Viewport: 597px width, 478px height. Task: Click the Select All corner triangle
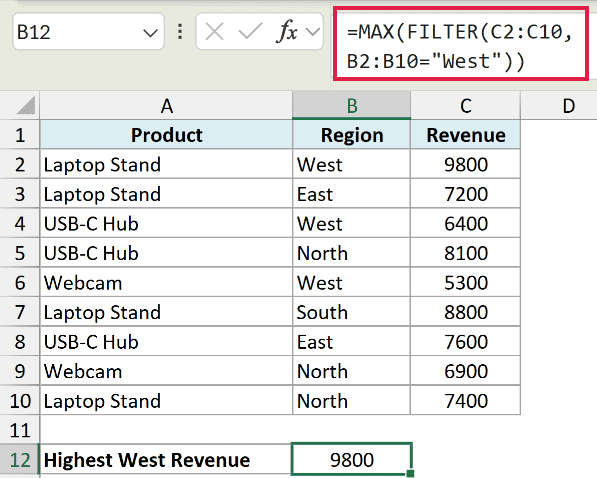pos(26,106)
